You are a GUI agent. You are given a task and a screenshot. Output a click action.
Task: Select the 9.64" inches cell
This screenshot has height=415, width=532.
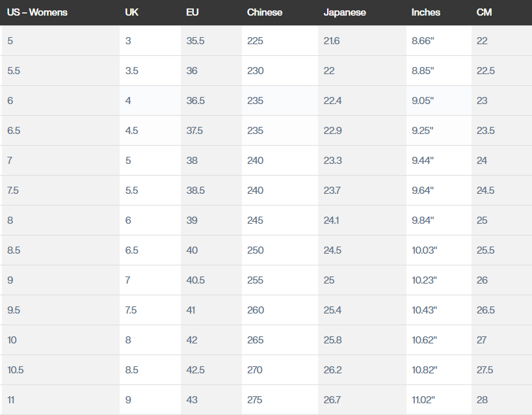pos(423,191)
